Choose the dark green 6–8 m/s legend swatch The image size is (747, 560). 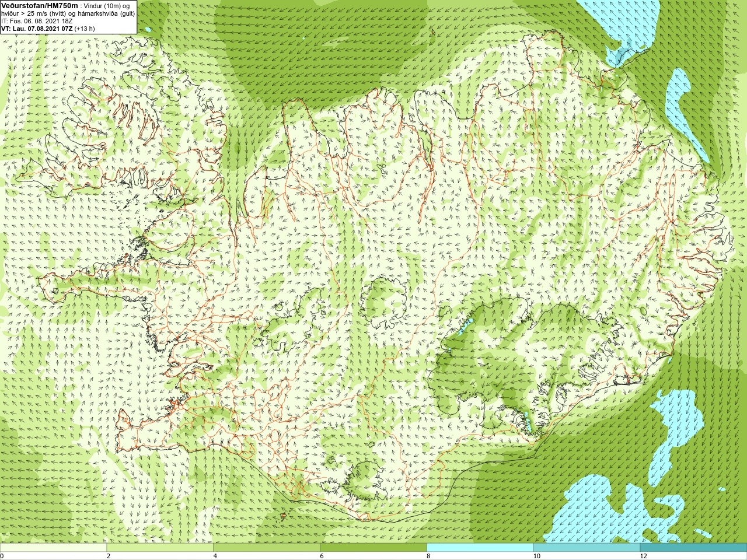(x=373, y=548)
